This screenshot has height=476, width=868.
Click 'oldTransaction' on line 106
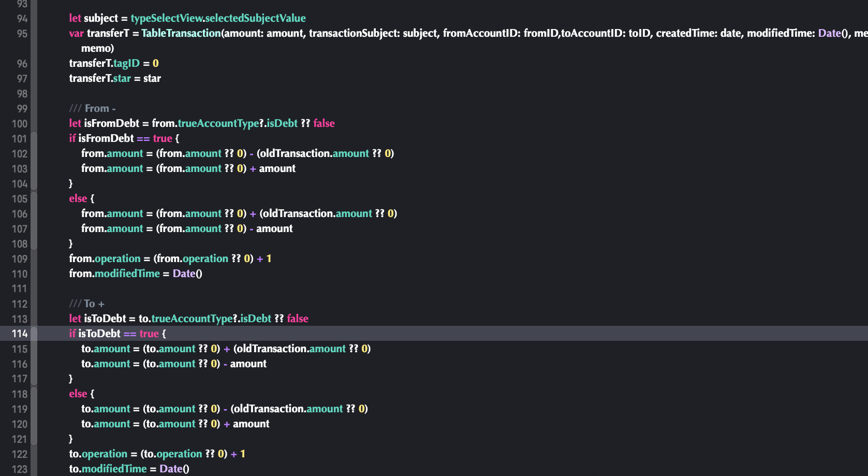click(298, 214)
